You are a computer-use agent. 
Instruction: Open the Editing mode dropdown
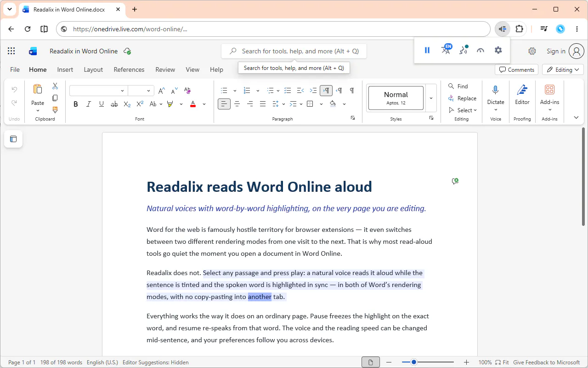pyautogui.click(x=563, y=70)
